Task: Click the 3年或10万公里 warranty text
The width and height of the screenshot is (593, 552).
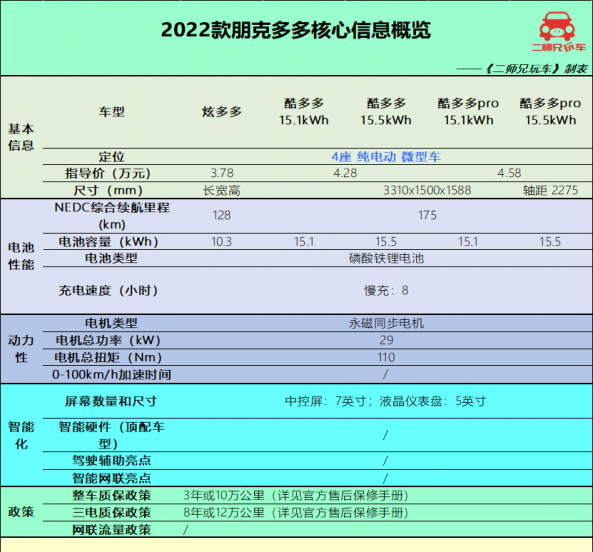Action: [x=296, y=495]
